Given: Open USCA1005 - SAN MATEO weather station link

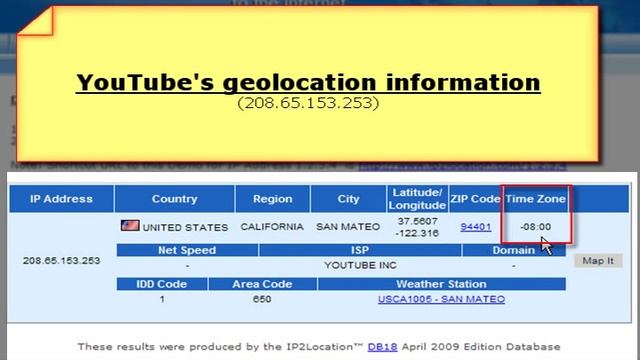Looking at the screenshot, I should (x=441, y=299).
